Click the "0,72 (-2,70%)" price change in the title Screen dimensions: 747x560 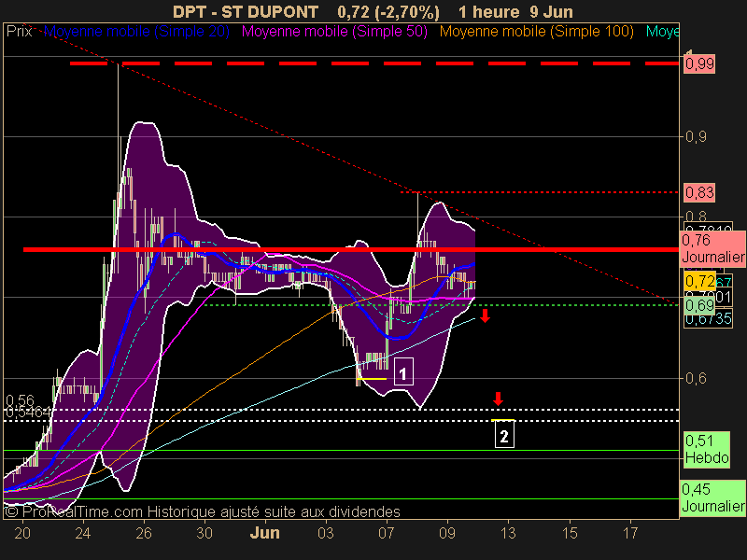click(x=388, y=12)
